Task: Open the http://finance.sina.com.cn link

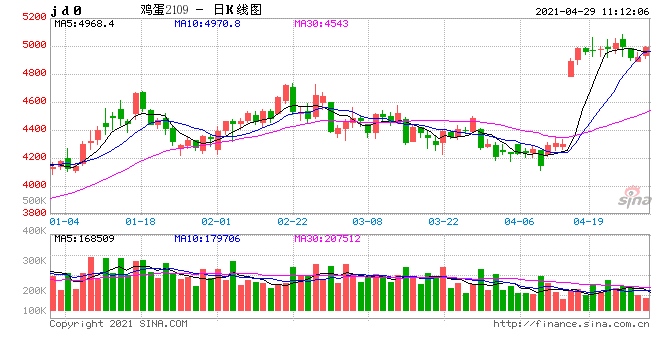Action: pyautogui.click(x=571, y=324)
